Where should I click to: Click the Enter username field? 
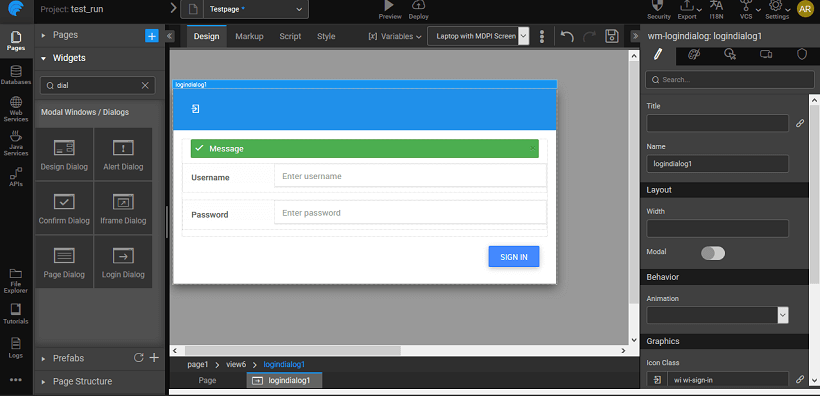tap(410, 176)
